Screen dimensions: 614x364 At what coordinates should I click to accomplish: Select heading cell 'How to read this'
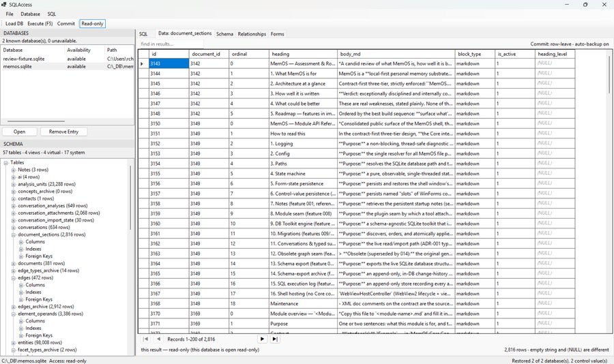[x=303, y=134]
